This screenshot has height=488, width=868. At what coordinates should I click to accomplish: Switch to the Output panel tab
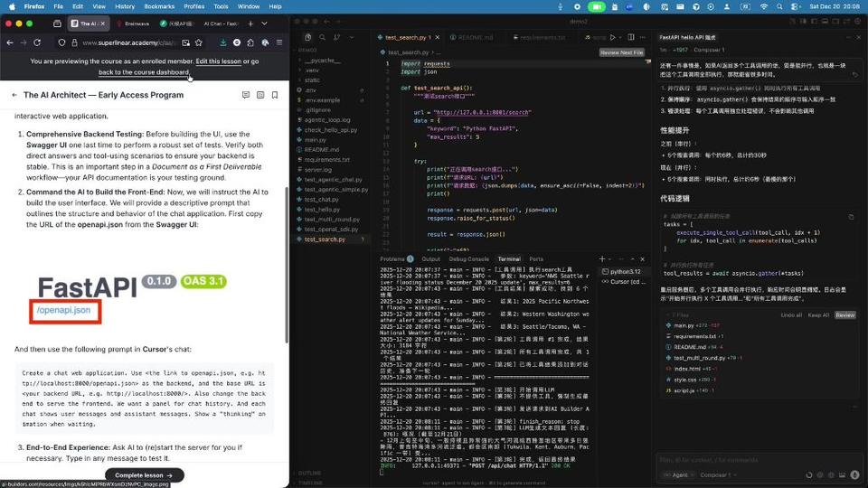[430, 259]
